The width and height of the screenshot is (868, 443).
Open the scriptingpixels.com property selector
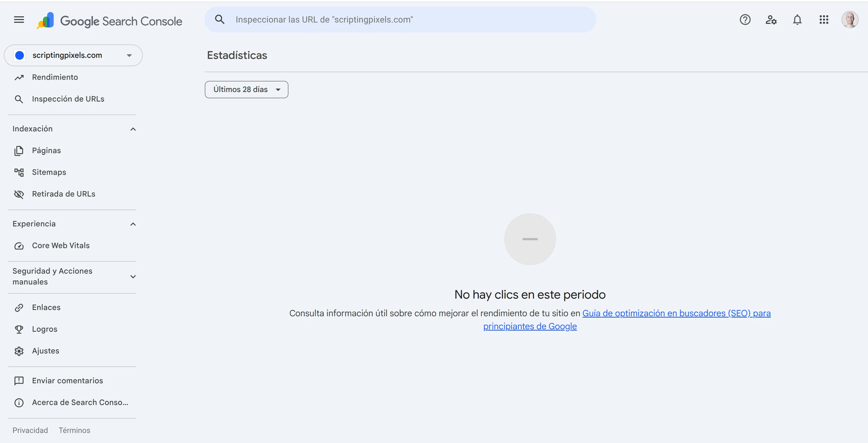(73, 55)
